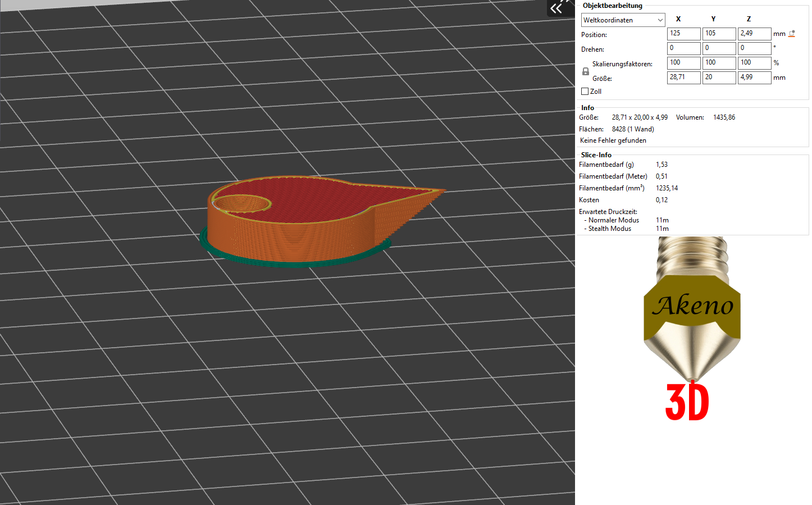Click the 'Erwartete Druckzeit:' label
Screen dimensions: 812x505
[x=608, y=212]
